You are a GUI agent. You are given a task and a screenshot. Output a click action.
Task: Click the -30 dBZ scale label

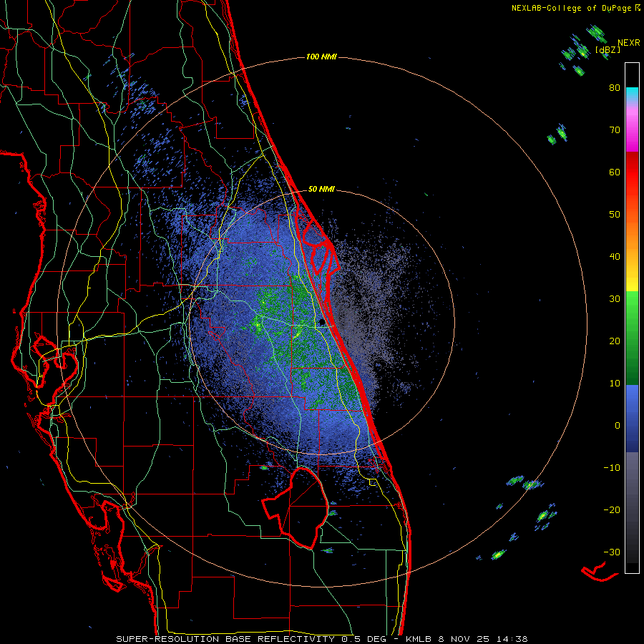click(x=612, y=552)
